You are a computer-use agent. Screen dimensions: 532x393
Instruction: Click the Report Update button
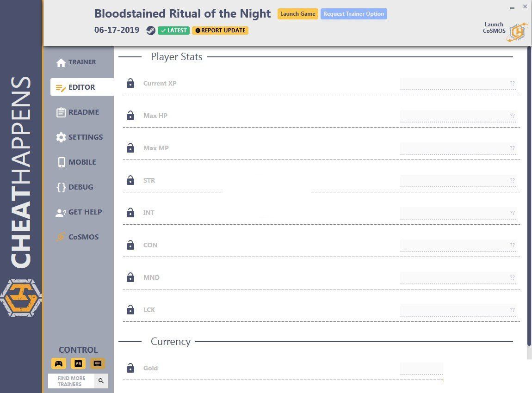tap(220, 31)
